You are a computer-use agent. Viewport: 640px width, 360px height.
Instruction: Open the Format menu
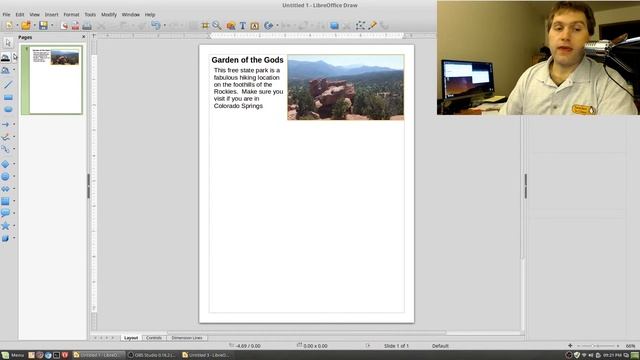(71, 15)
